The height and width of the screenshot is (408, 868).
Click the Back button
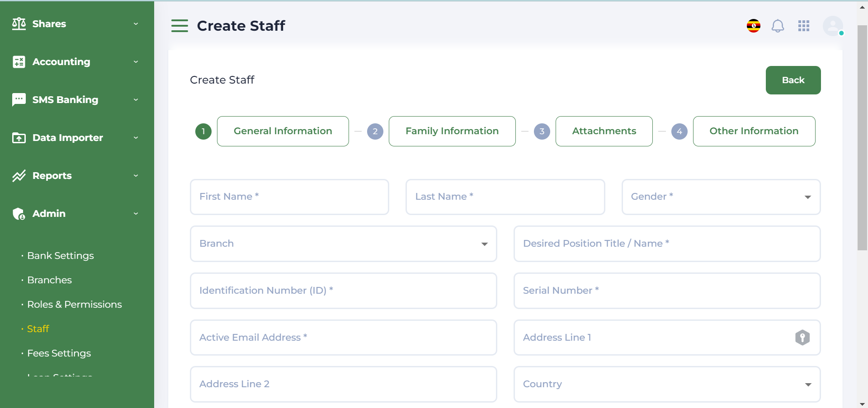(x=793, y=80)
